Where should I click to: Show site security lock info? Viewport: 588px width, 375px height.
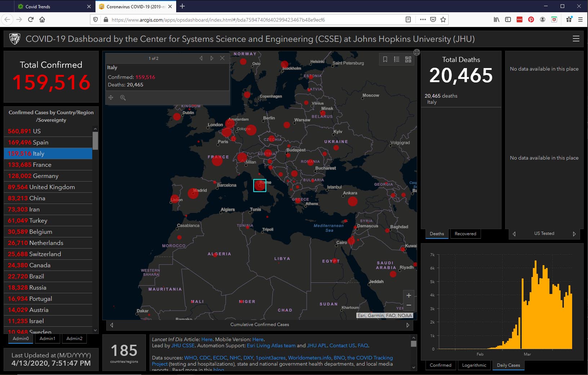pos(106,19)
